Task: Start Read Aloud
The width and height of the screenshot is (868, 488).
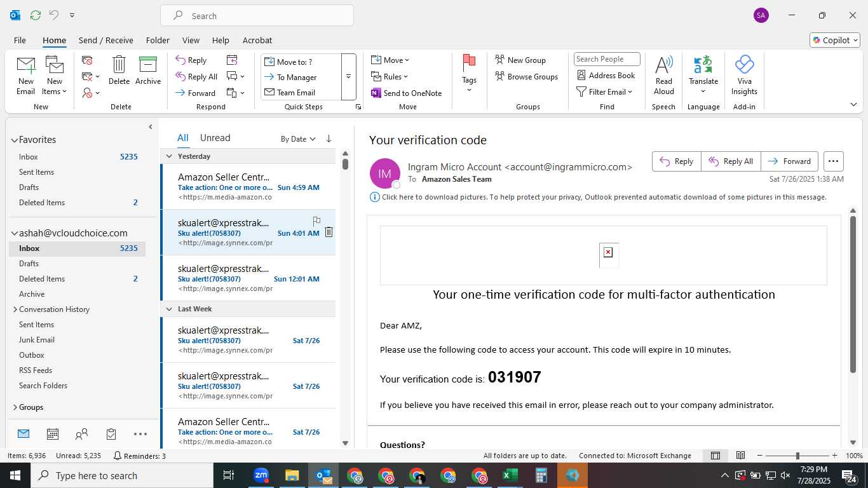Action: pyautogui.click(x=664, y=75)
